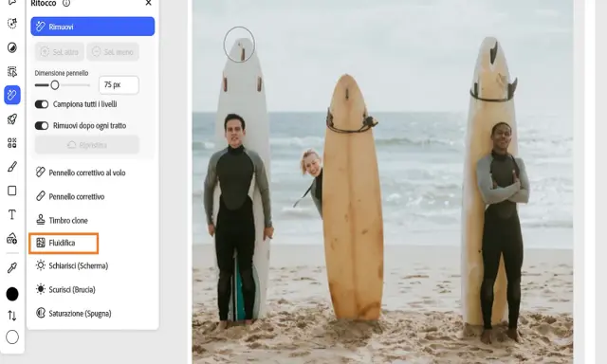Open the white background color swatch
Screen dimensions: 607x364
click(12, 337)
